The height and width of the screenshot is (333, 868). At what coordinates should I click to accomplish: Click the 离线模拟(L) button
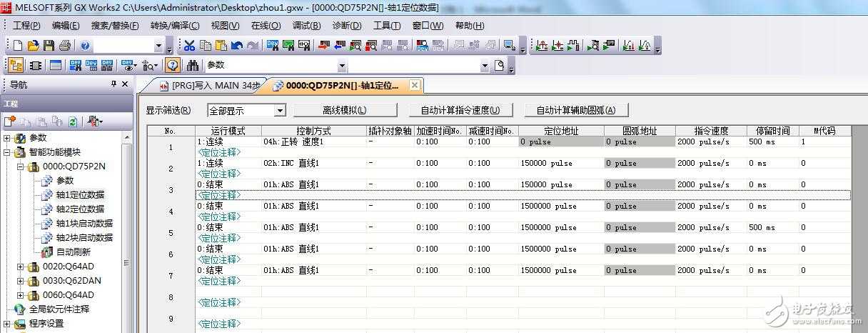click(345, 110)
